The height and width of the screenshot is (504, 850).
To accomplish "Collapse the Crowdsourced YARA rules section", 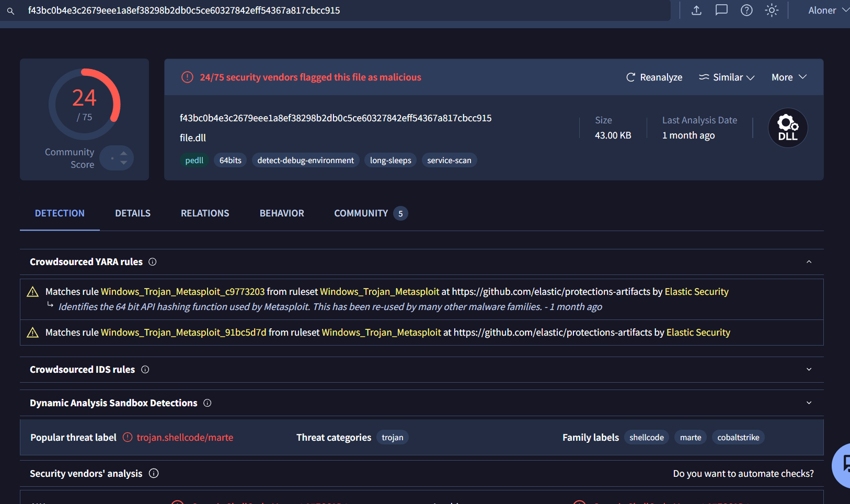I will coord(809,262).
